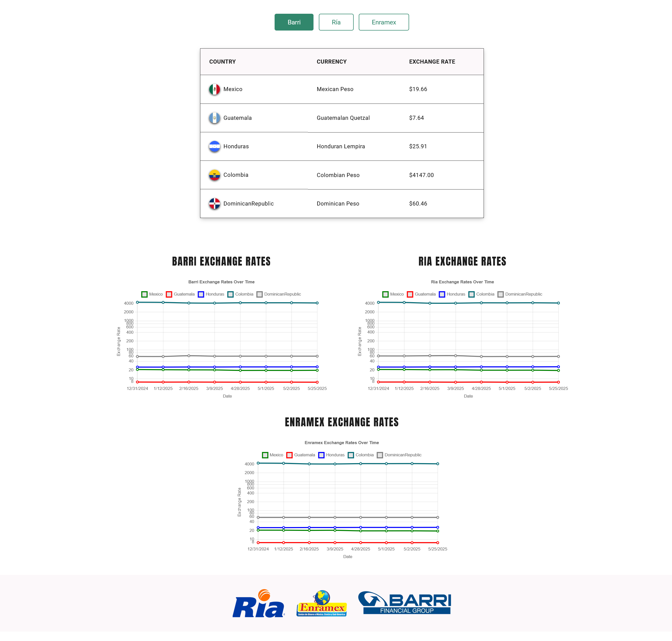Viewport: 672px width, 641px height.
Task: Toggle Mexico series in the Ria chart legend
Action: point(393,294)
